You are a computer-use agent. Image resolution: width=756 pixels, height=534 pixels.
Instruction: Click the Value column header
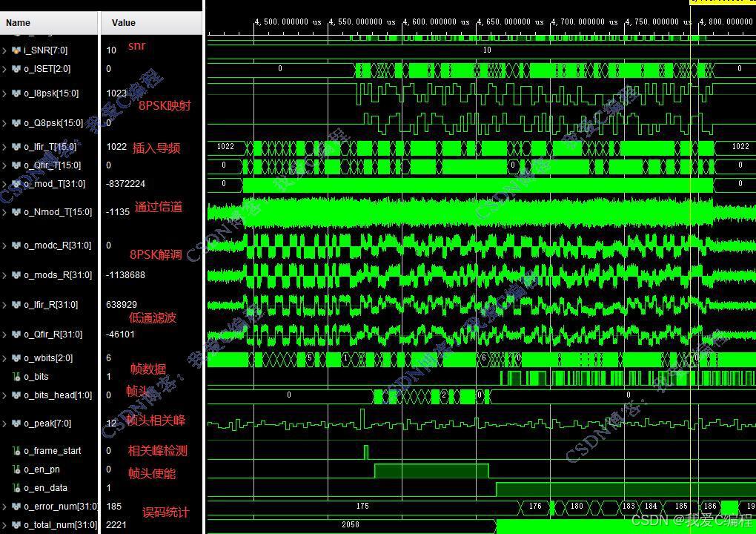[151, 23]
